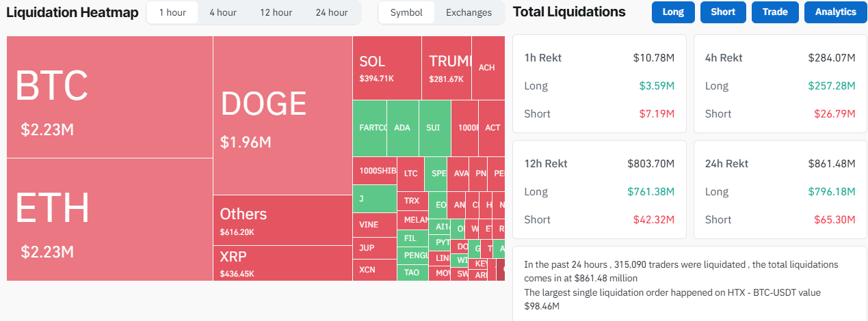The image size is (868, 321).
Task: Click the green SUI tile
Action: tap(434, 128)
